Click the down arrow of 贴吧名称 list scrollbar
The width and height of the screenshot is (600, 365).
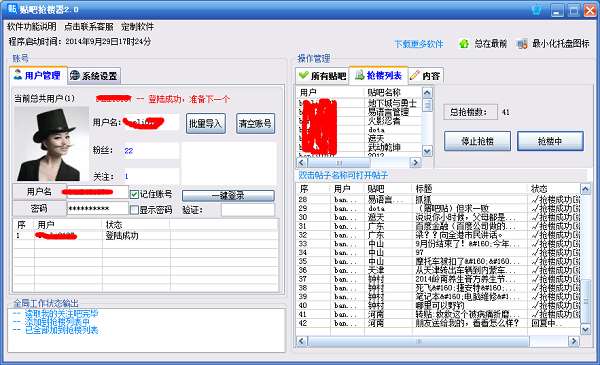click(427, 151)
